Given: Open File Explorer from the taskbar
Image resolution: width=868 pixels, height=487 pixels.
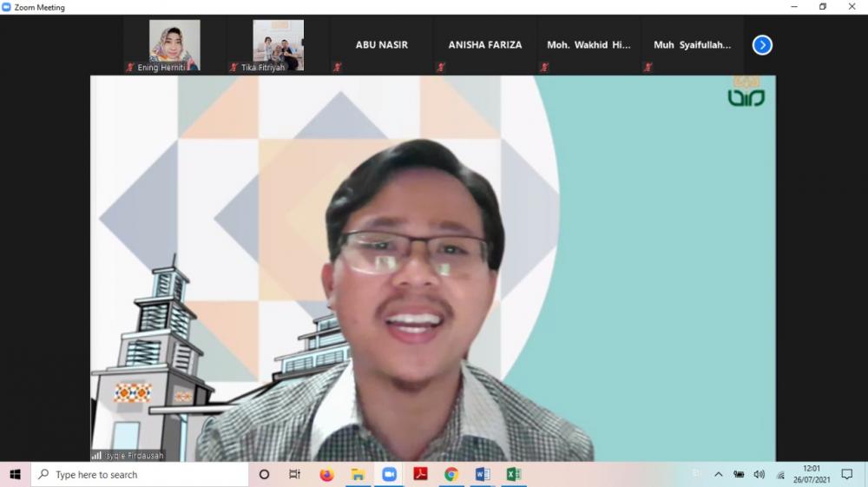Looking at the screenshot, I should point(358,475).
